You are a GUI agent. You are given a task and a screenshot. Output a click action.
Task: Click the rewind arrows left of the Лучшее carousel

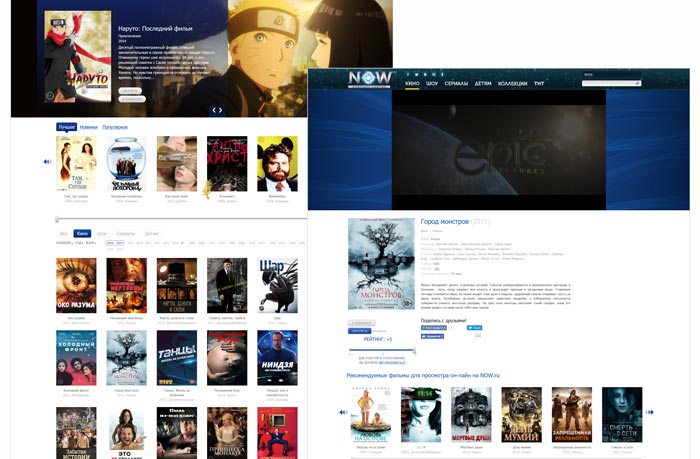47,162
